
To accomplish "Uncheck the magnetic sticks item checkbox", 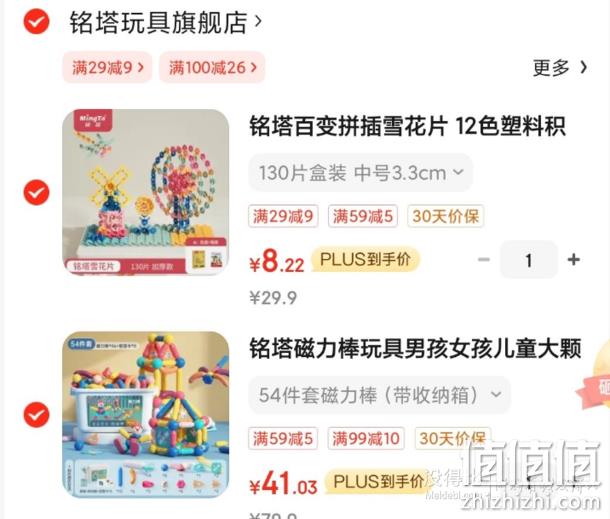I will pos(36,414).
